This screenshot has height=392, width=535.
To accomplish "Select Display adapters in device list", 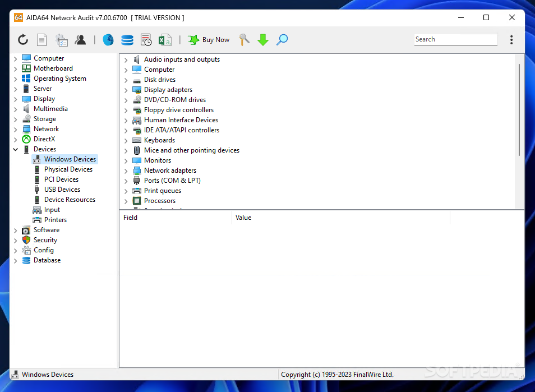I will coord(168,90).
